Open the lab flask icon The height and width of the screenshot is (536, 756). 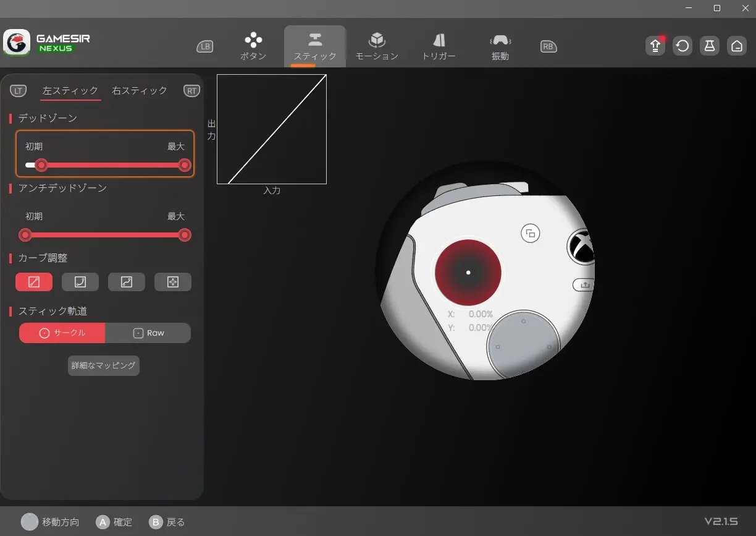[x=709, y=46]
